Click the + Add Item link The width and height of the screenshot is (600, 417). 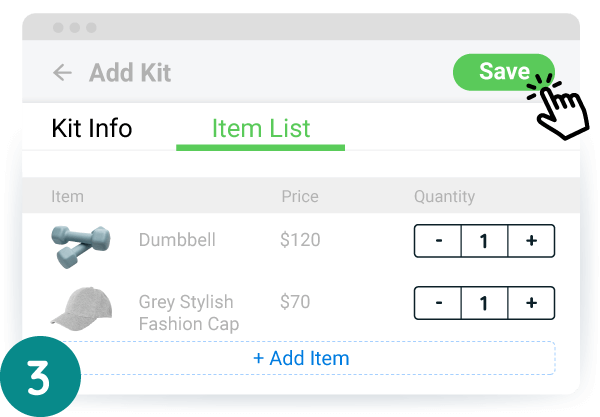(x=301, y=358)
